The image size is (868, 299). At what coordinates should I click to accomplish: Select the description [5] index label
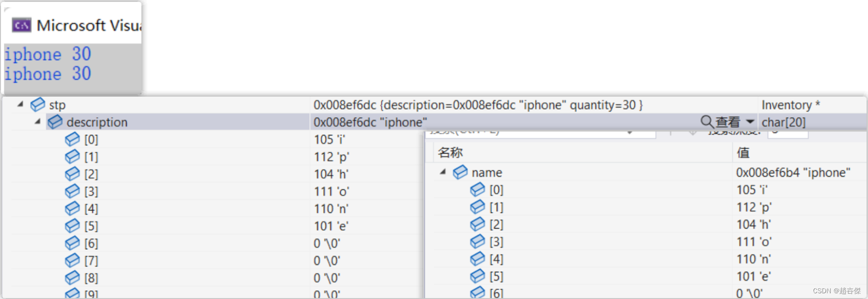[x=91, y=226]
